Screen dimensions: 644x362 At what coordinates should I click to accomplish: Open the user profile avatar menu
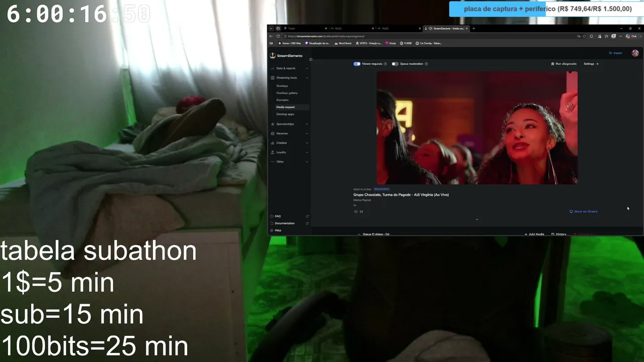[635, 53]
